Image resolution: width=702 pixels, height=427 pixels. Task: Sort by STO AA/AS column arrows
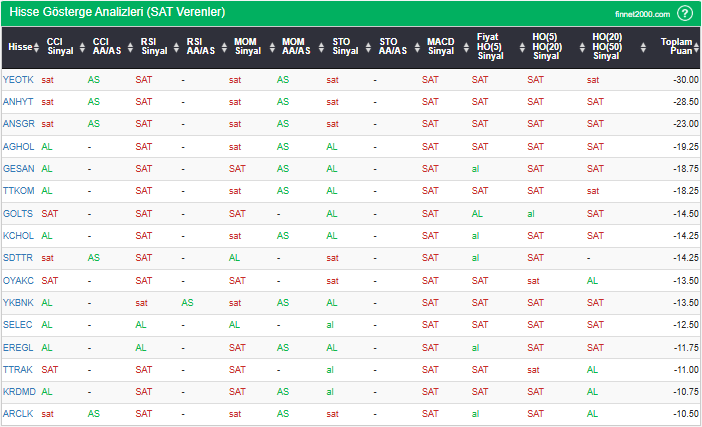pyautogui.click(x=417, y=47)
